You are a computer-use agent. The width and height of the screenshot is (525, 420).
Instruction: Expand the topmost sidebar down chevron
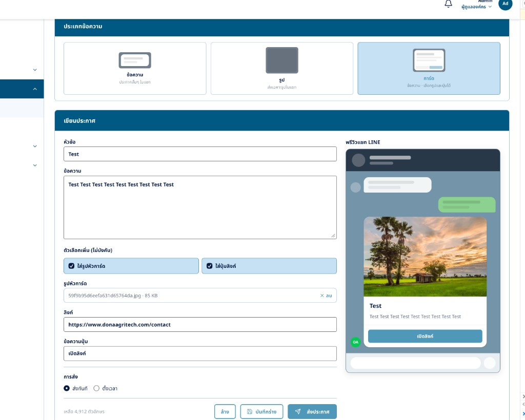click(35, 70)
